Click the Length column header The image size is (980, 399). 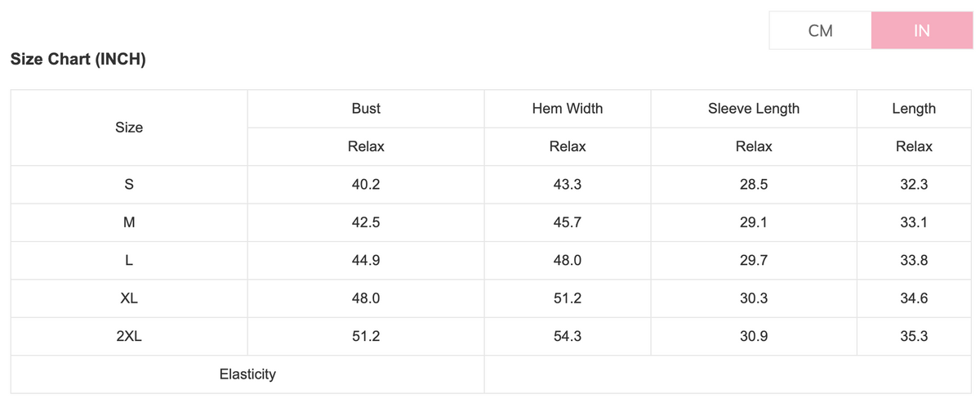(x=914, y=109)
